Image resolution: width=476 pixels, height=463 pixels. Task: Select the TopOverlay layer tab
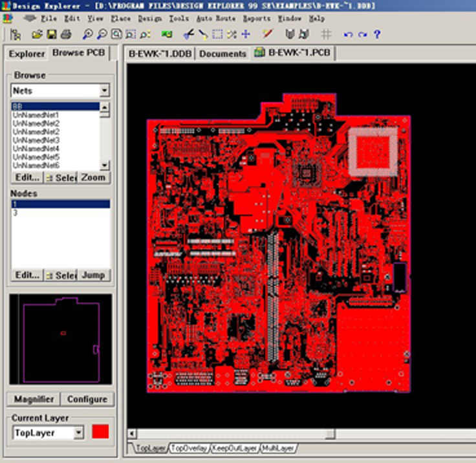(x=189, y=448)
